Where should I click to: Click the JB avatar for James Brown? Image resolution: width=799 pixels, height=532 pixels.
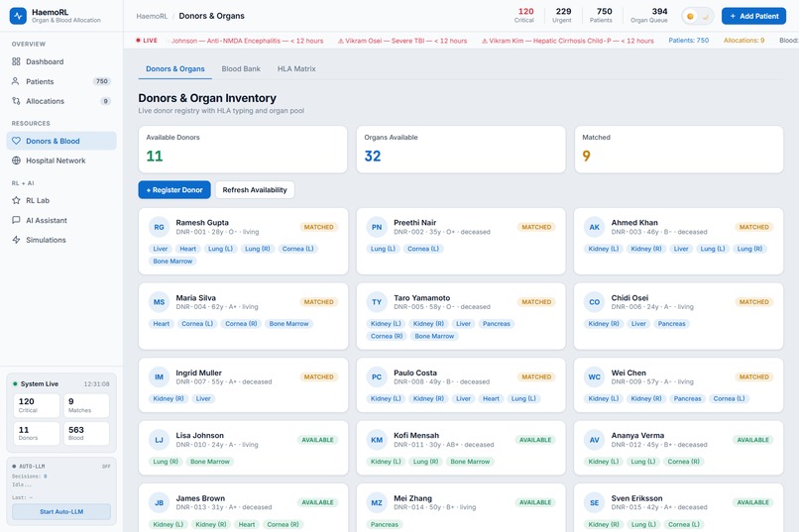[159, 502]
